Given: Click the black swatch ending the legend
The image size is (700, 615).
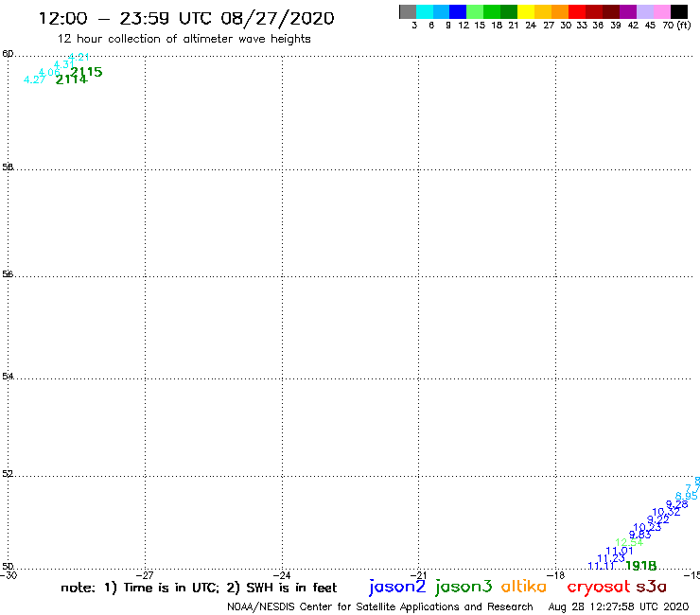Looking at the screenshot, I should [679, 11].
